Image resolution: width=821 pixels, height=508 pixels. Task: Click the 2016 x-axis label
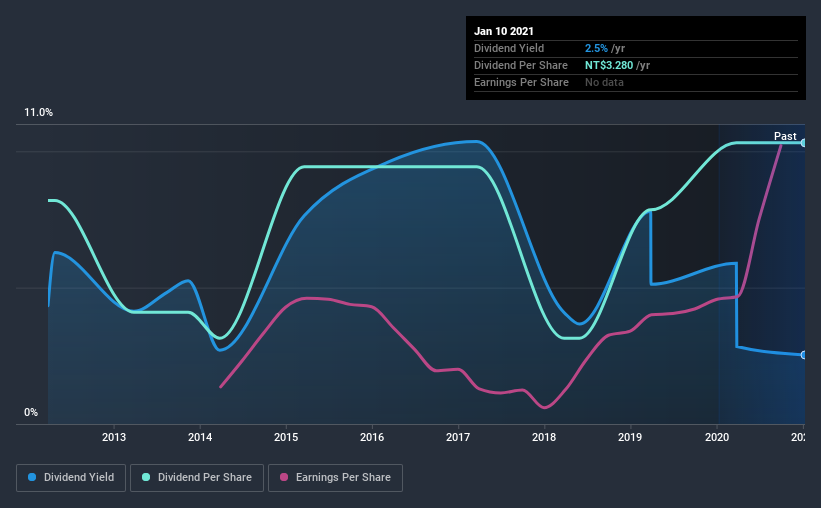pos(372,437)
